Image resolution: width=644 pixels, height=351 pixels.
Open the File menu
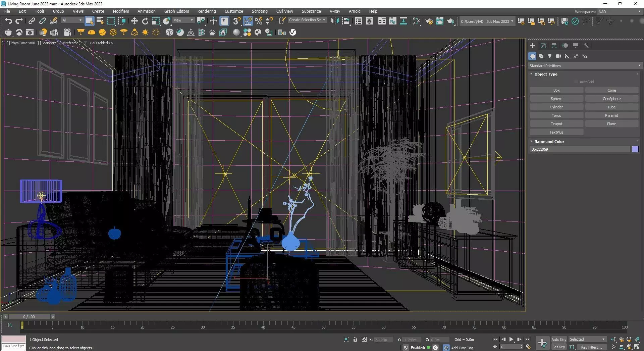pos(7,11)
